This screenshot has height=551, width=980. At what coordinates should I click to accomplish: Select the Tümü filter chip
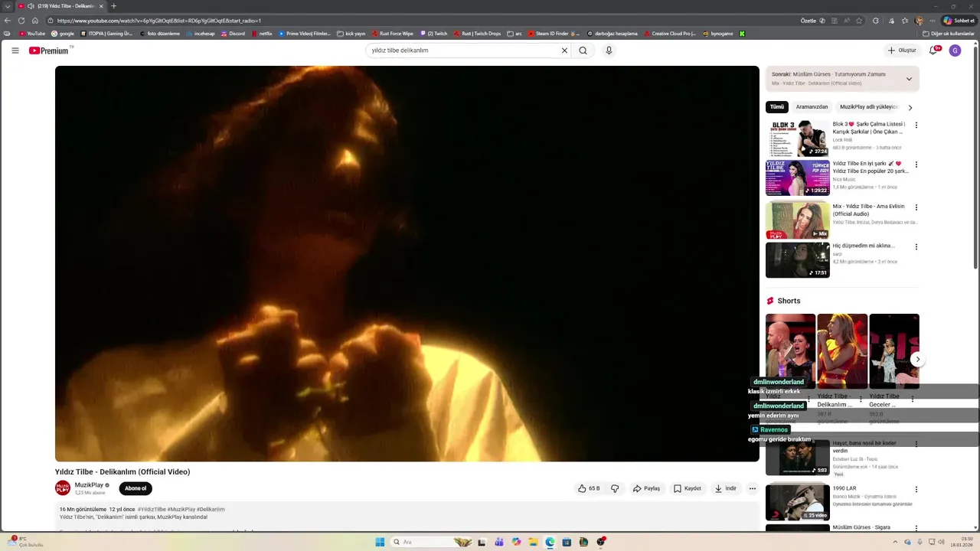[777, 107]
